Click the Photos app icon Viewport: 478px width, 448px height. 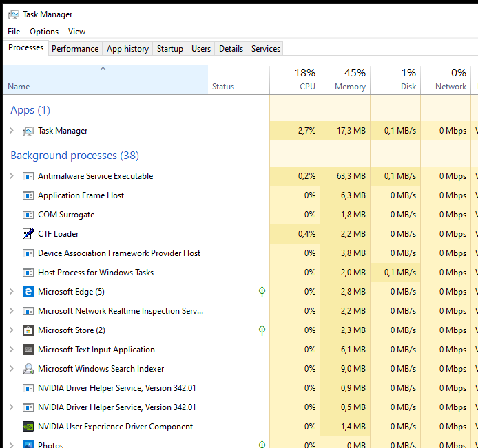[x=28, y=445]
